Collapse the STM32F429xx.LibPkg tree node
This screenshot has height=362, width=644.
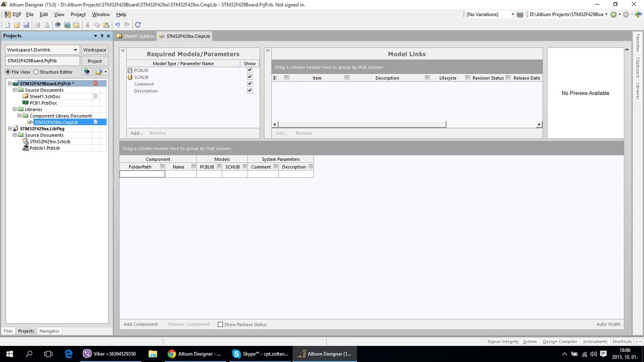[10, 129]
